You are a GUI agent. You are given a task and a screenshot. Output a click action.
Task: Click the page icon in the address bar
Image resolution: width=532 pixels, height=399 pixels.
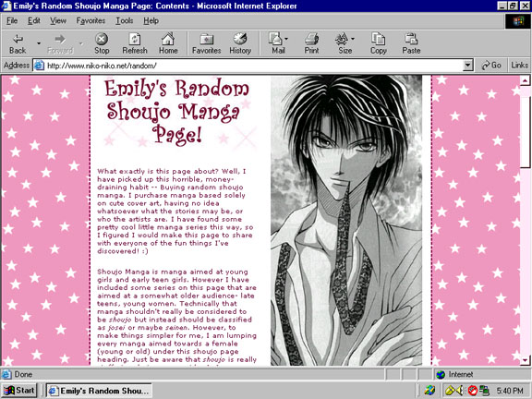click(x=40, y=66)
